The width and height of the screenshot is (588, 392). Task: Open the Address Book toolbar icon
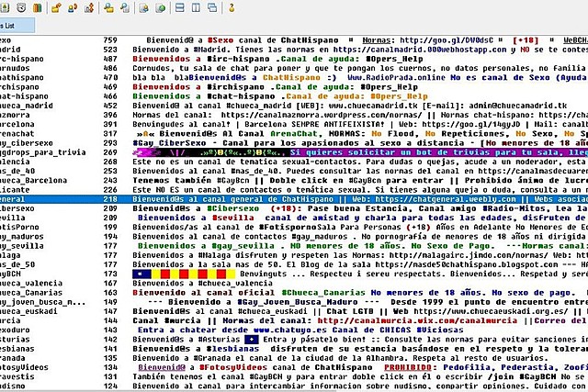click(x=5, y=7)
